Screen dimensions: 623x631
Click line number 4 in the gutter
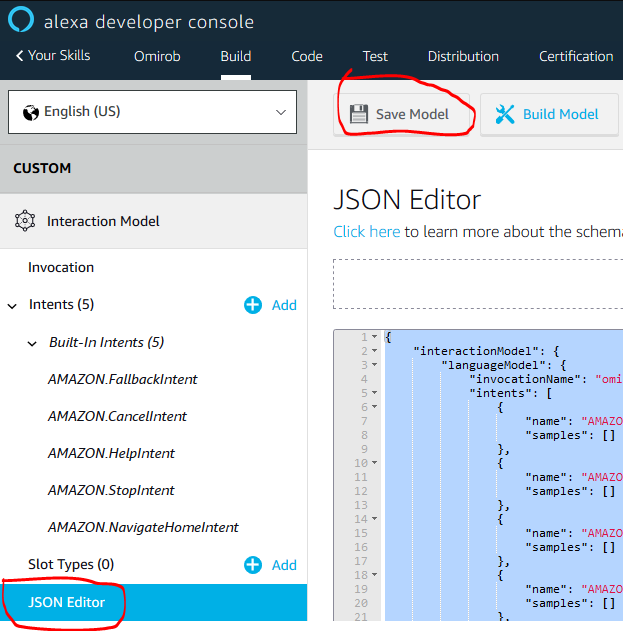364,379
